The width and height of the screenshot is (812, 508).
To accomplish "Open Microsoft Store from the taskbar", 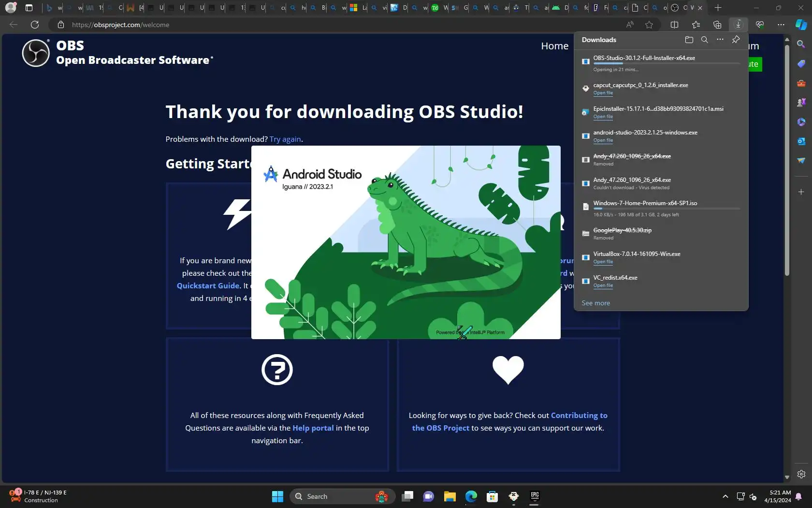I will pos(492,496).
